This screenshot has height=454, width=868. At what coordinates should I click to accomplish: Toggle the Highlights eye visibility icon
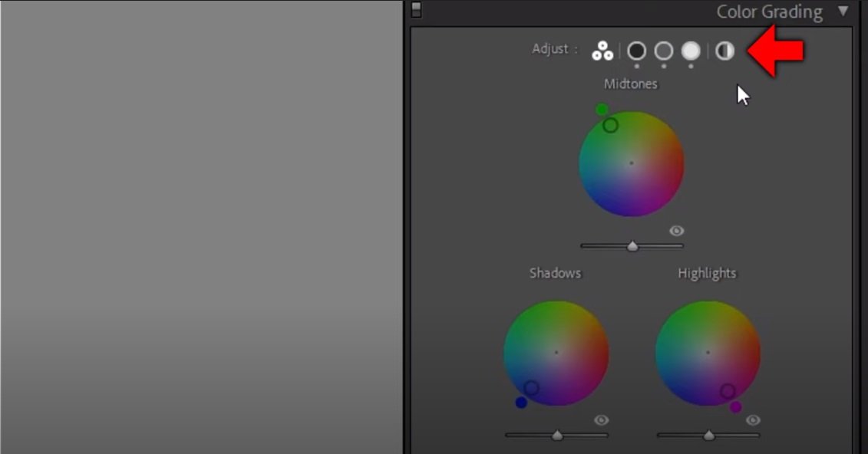tap(753, 420)
